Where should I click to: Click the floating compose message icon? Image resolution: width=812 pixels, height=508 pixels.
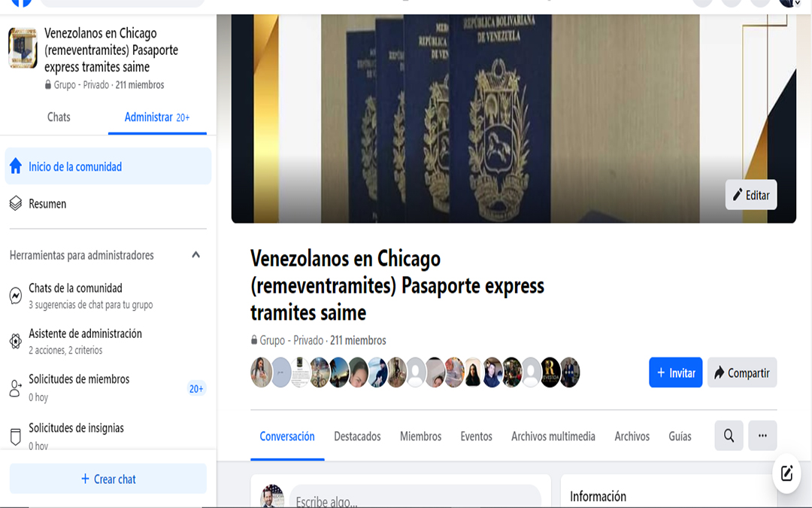pos(786,473)
